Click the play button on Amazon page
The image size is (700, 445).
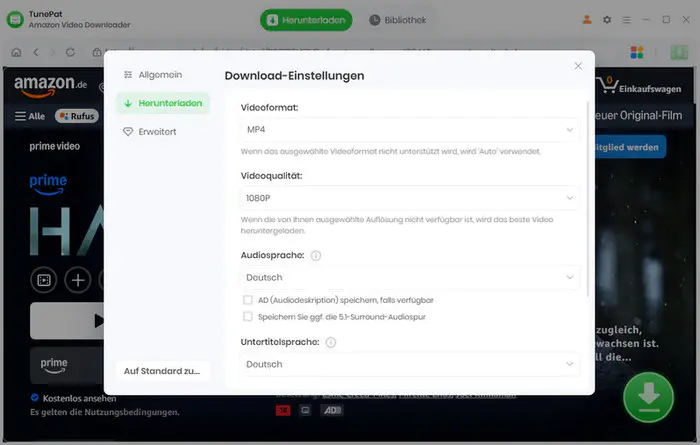[67, 320]
